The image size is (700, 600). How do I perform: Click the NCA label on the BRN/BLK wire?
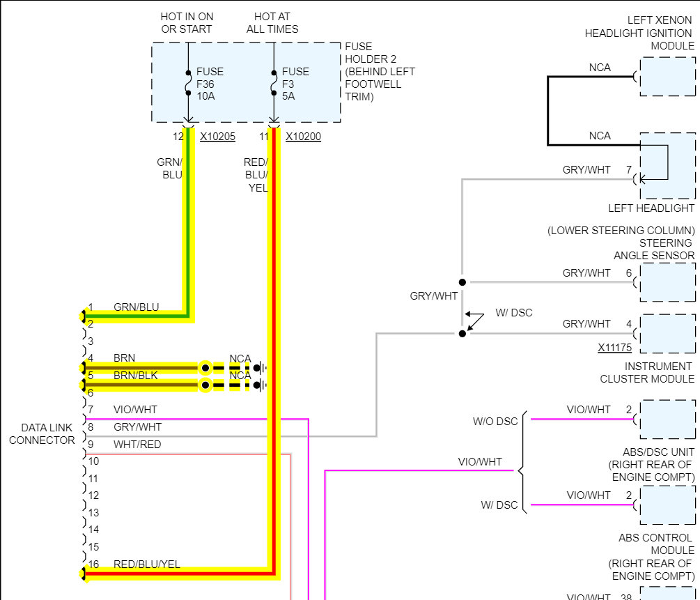(240, 376)
